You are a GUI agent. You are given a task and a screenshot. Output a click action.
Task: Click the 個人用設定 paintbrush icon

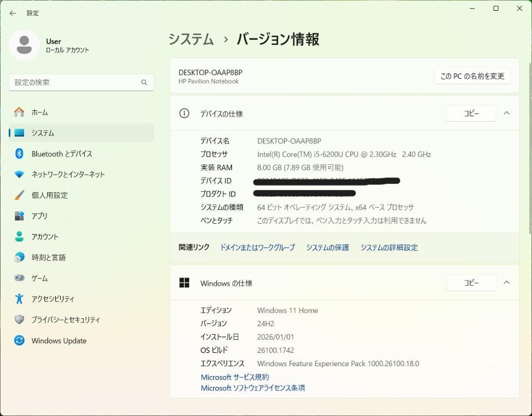pos(19,195)
